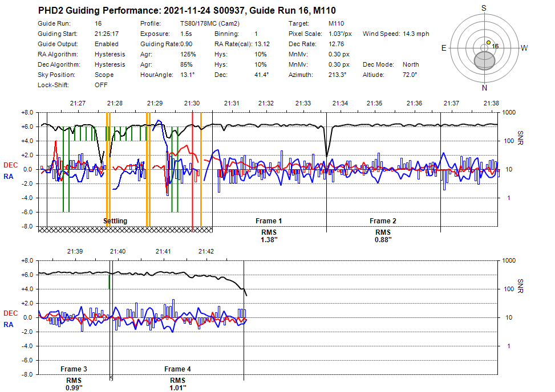Viewport: 555px width, 392px height.
Task: Select the 'W' compass direction label
Action: (524, 48)
